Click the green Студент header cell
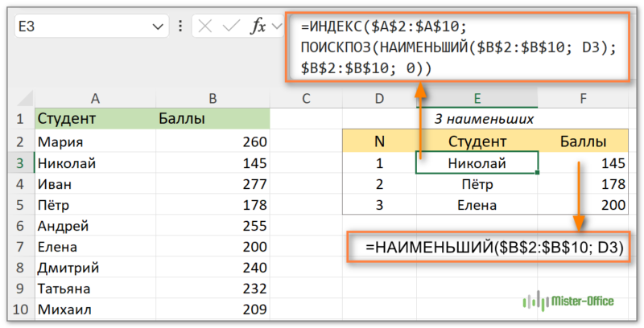The image size is (644, 328). pos(95,119)
